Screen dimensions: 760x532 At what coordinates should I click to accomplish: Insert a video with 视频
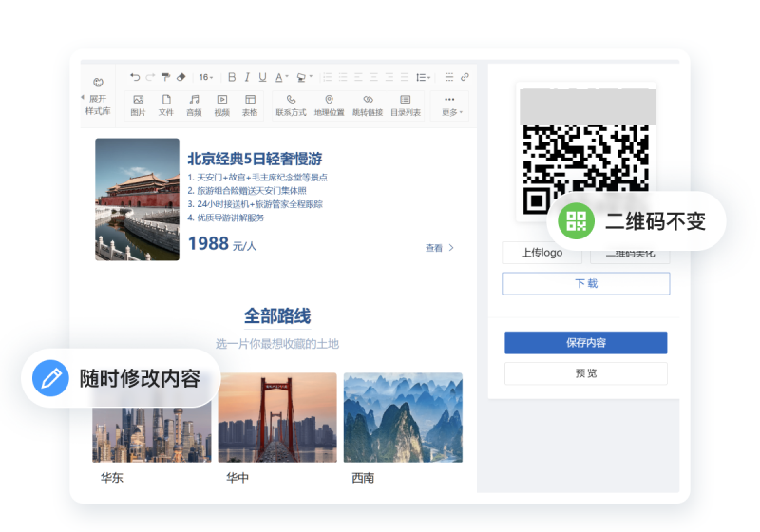click(x=222, y=105)
